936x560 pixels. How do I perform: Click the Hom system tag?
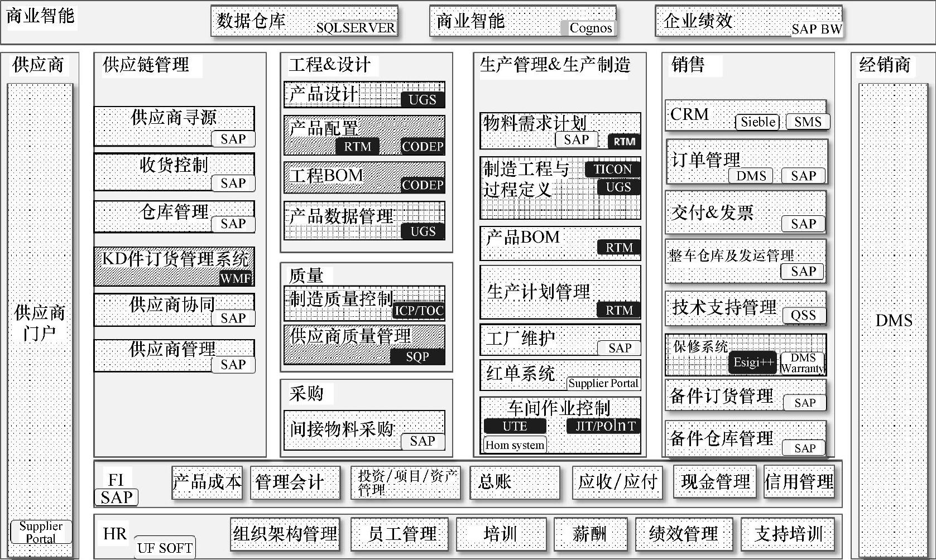515,445
